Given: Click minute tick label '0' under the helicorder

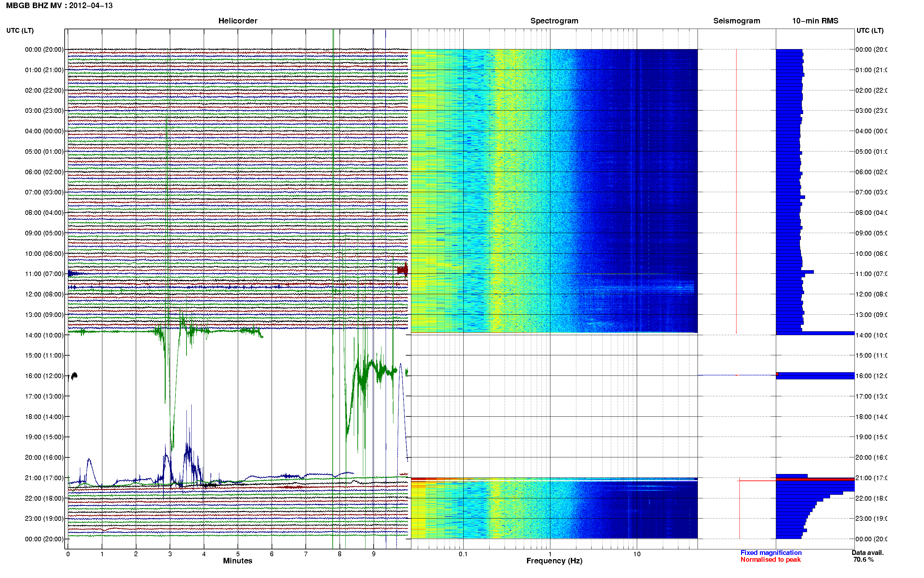Looking at the screenshot, I should (x=68, y=554).
